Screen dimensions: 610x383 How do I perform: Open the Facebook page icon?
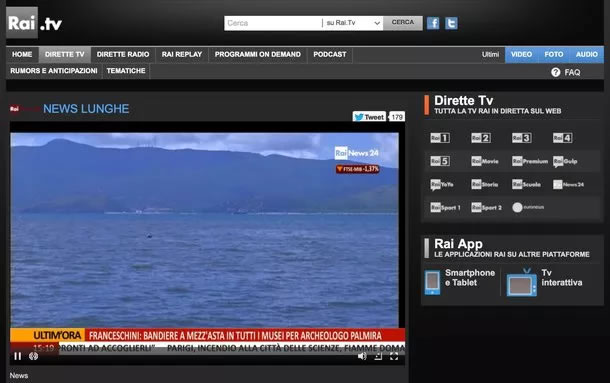(433, 23)
